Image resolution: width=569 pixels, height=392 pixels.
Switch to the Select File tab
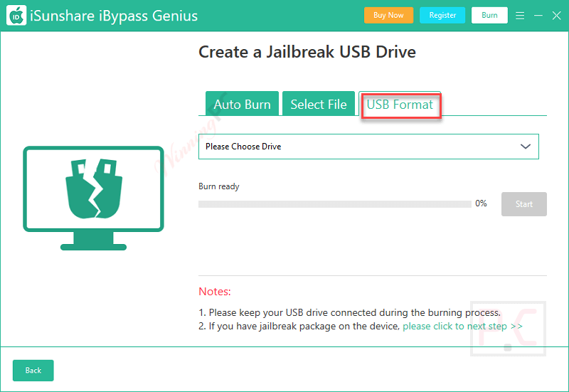pos(319,104)
